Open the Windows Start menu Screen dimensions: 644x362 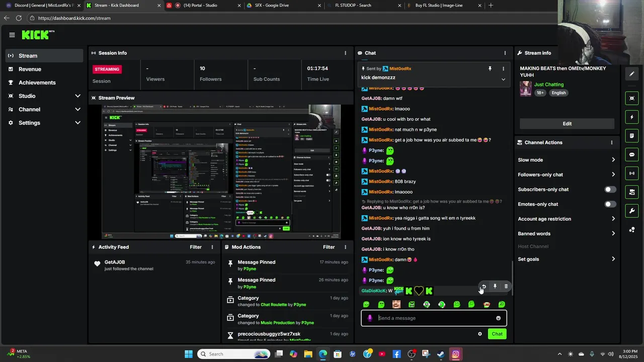click(189, 354)
